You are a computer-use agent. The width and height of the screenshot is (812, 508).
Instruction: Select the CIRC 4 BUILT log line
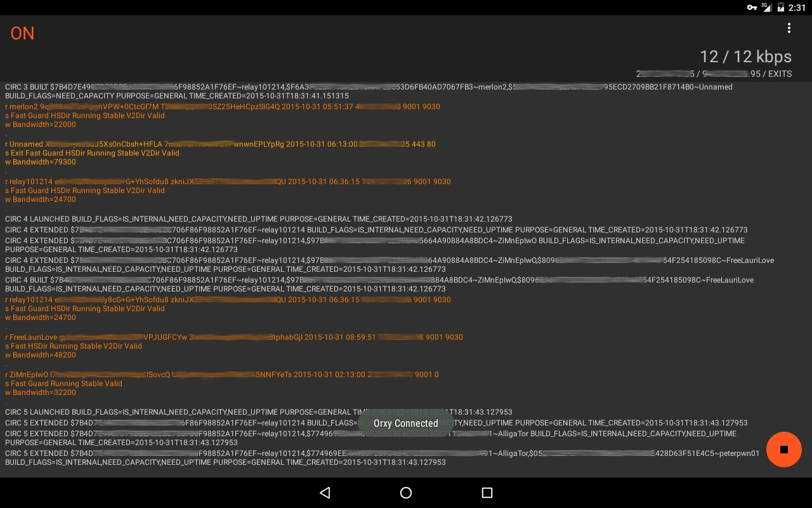[379, 284]
